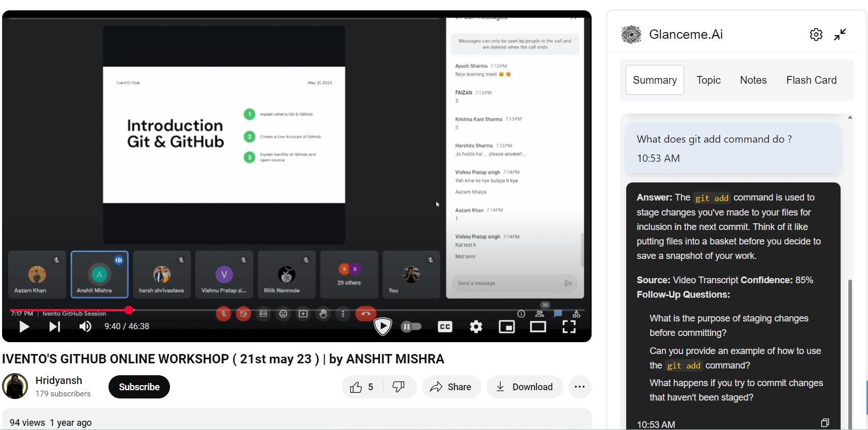Image resolution: width=868 pixels, height=430 pixels.
Task: Skip to the next video
Action: pyautogui.click(x=55, y=327)
